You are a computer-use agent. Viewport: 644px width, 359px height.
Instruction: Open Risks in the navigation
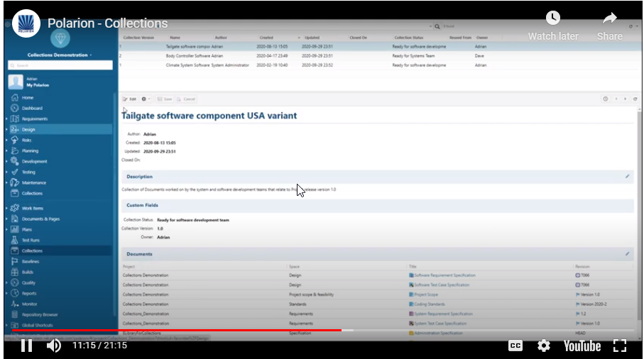pyautogui.click(x=27, y=140)
